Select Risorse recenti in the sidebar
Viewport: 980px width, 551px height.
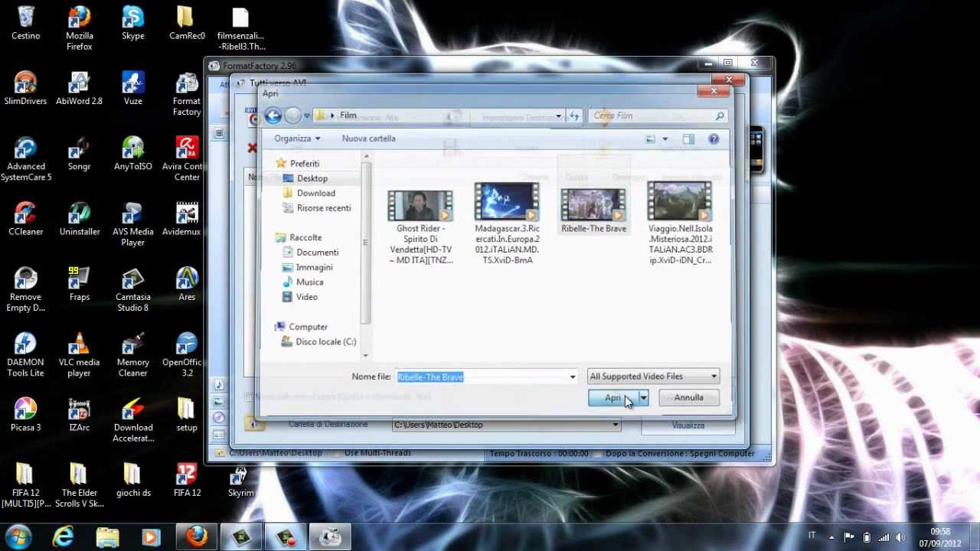pos(324,208)
